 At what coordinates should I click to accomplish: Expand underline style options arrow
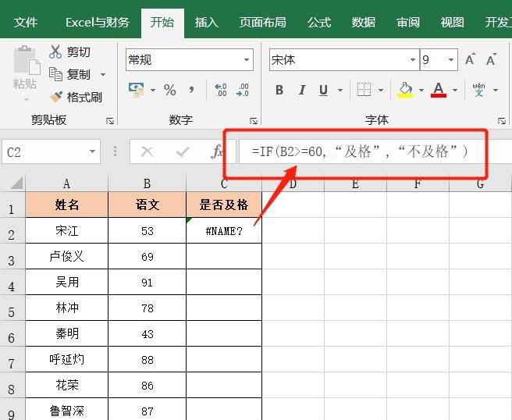click(340, 90)
